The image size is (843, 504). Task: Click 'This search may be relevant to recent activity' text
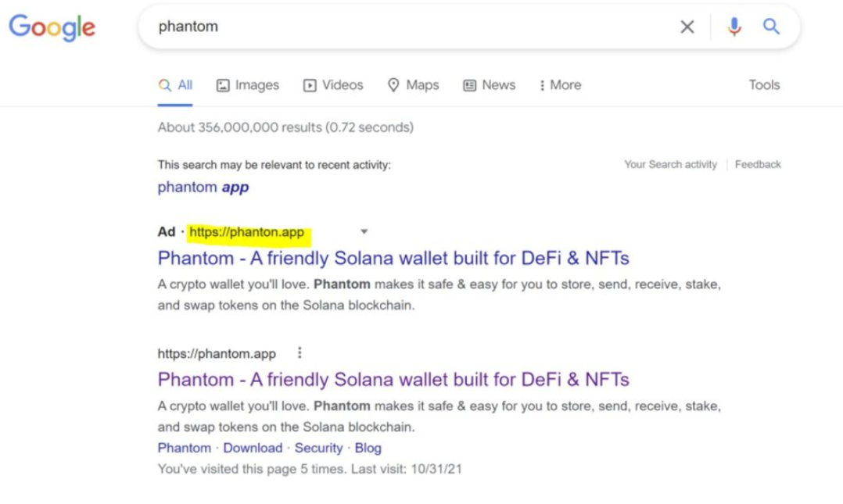pos(274,165)
